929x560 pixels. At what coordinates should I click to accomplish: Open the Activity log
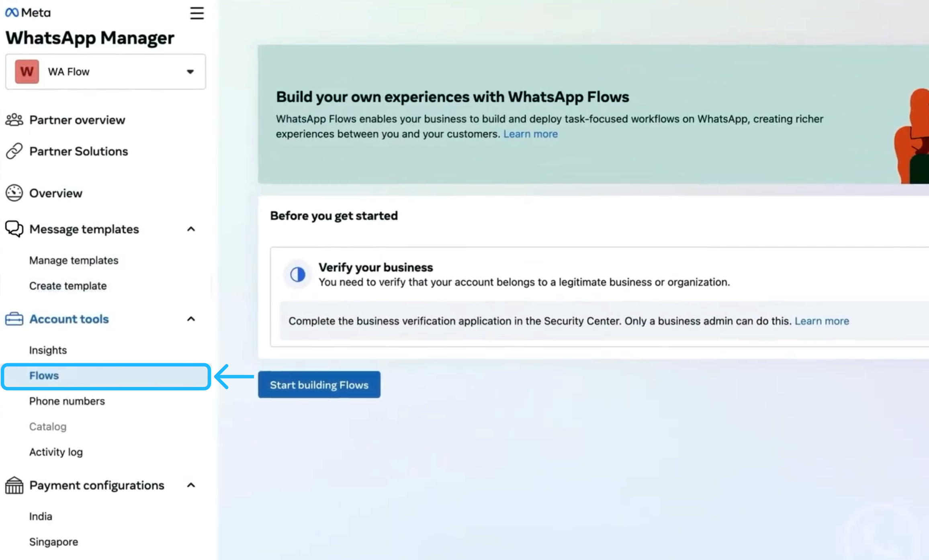[x=56, y=452]
